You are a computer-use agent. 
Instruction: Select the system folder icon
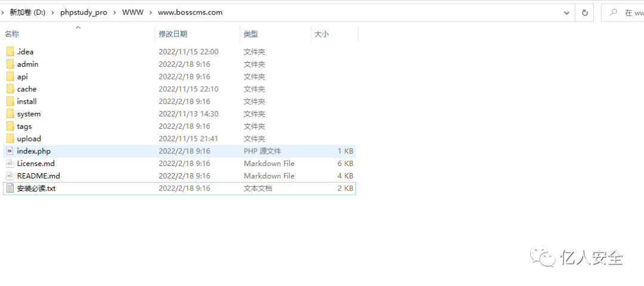click(10, 114)
